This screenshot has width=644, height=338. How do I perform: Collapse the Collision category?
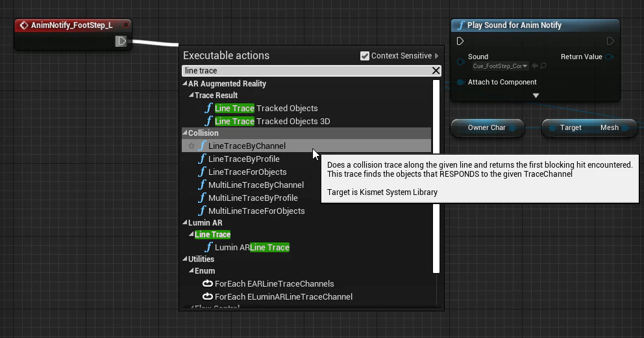click(185, 133)
